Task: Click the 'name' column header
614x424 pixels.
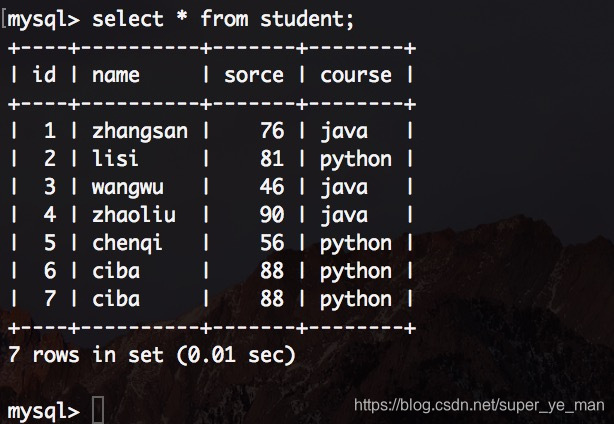Action: point(116,75)
